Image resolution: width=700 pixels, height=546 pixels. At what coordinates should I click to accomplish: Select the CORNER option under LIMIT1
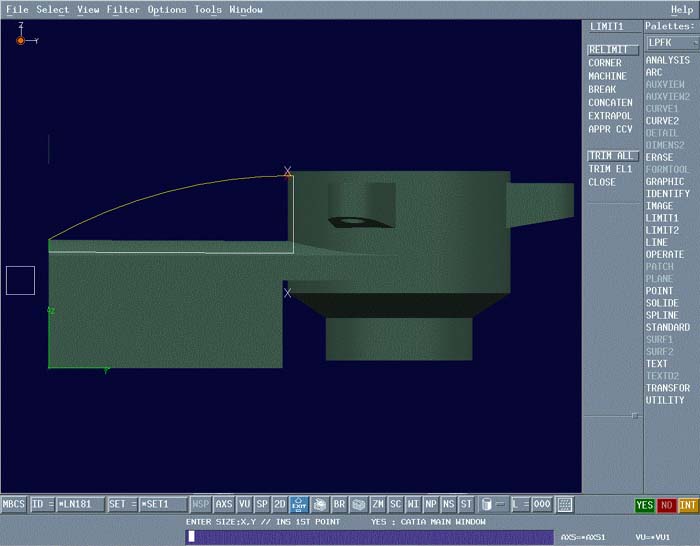tap(605, 63)
